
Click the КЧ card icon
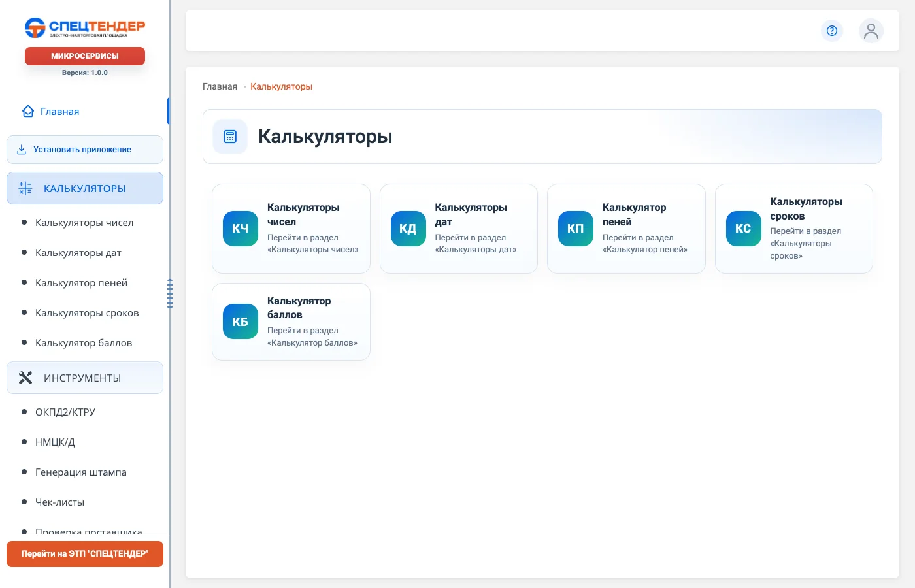(241, 229)
